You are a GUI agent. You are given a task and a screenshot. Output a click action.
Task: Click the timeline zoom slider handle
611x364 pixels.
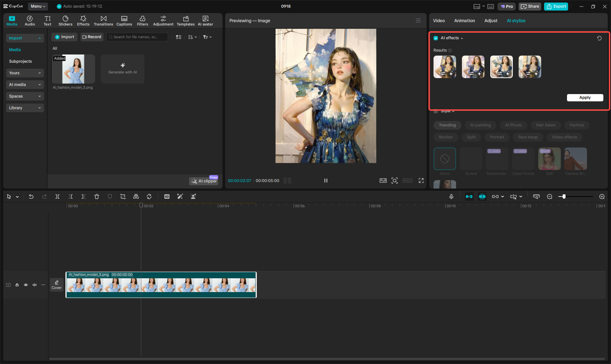click(x=564, y=197)
